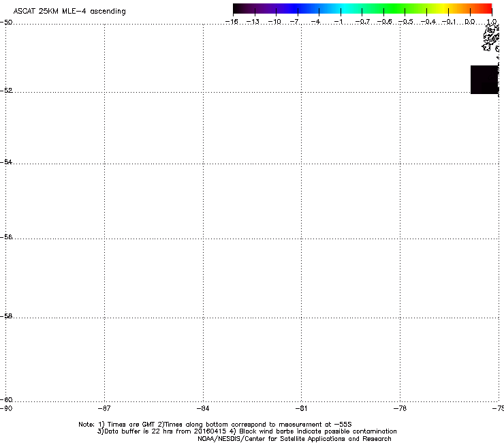
Task: Click the -10 colorbar label
Action: pyautogui.click(x=274, y=22)
